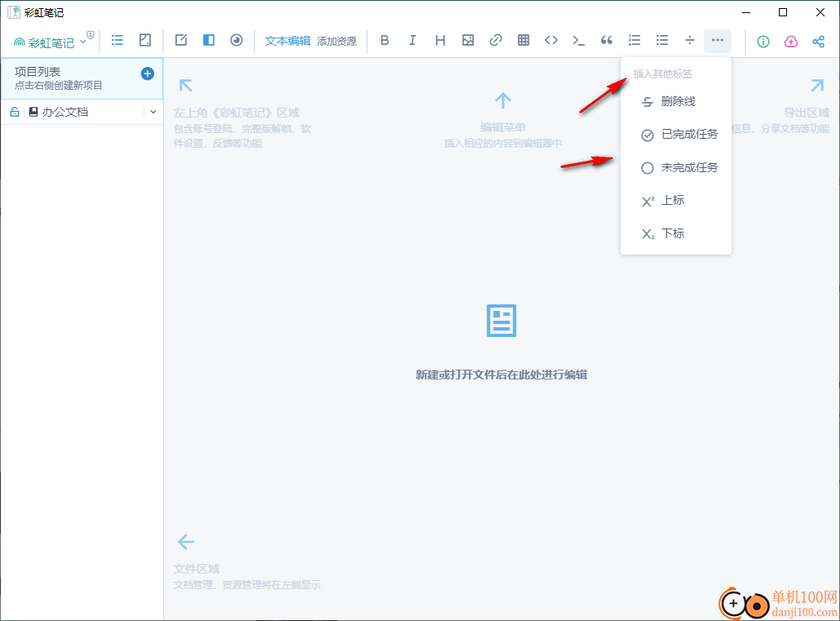Open the green info icon
The width and height of the screenshot is (840, 621).
(763, 42)
